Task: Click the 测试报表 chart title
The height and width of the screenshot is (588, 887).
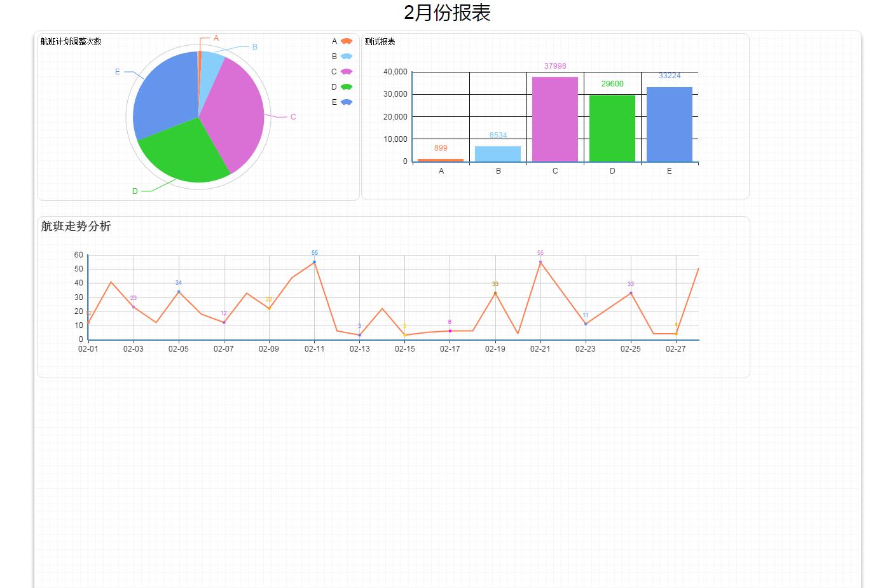Action: click(380, 42)
